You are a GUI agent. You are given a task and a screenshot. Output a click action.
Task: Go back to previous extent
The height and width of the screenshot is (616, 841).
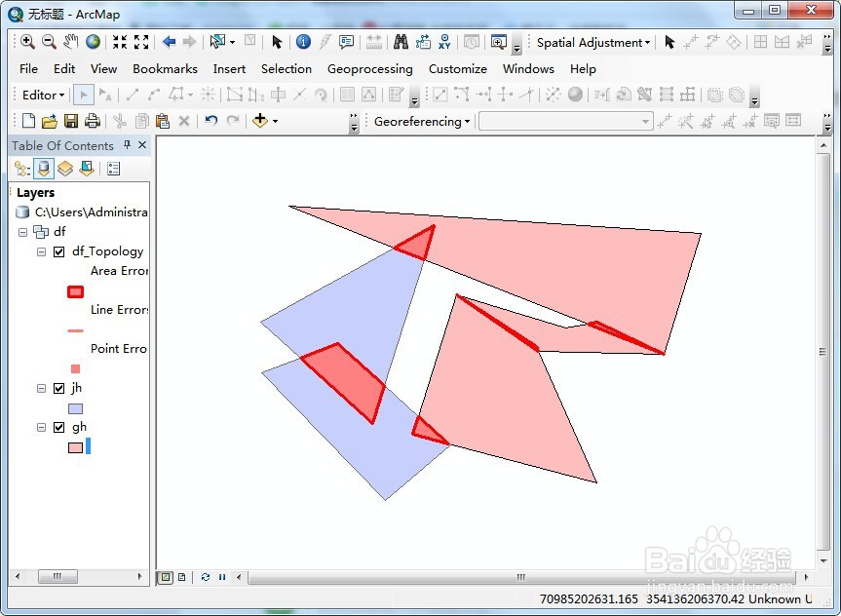pyautogui.click(x=169, y=42)
